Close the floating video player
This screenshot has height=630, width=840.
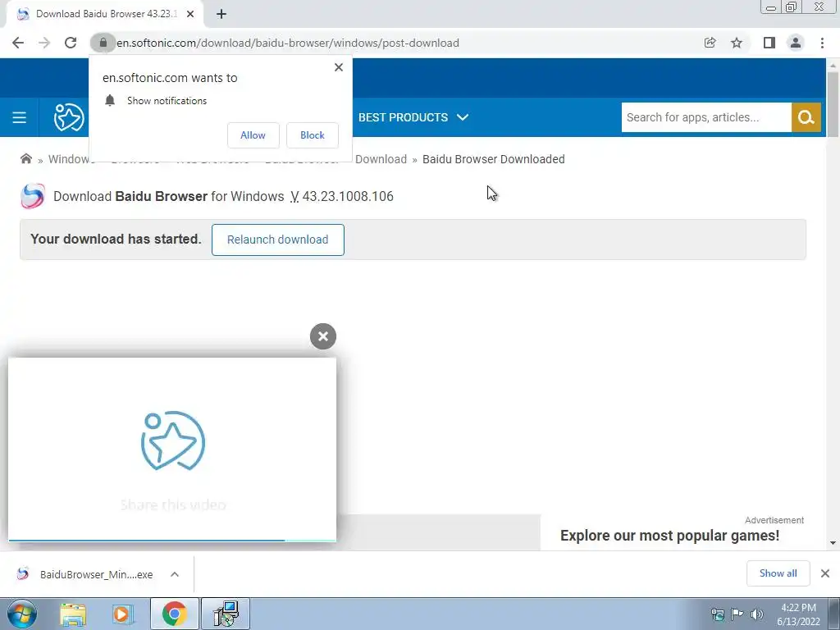coord(323,336)
